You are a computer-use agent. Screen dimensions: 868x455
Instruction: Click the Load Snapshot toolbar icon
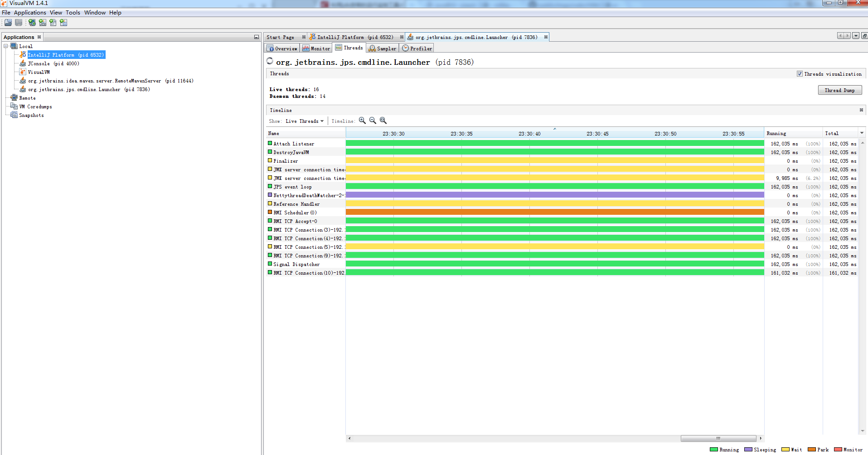pos(8,23)
